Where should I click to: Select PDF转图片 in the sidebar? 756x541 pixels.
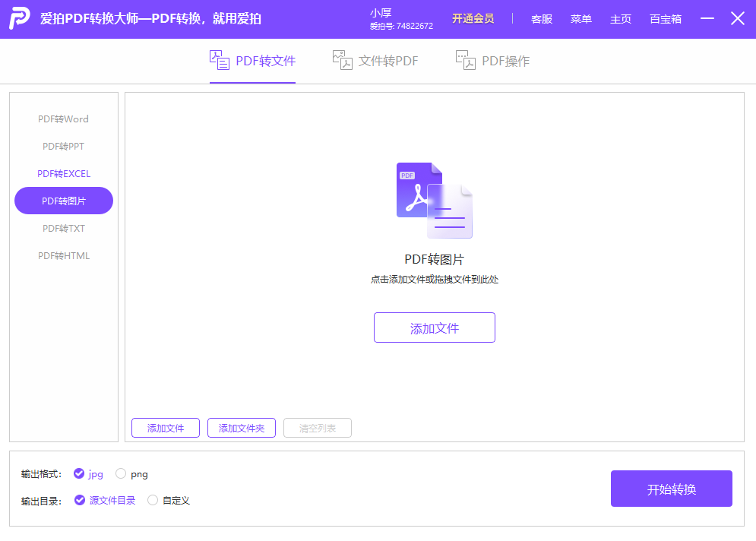(64, 201)
